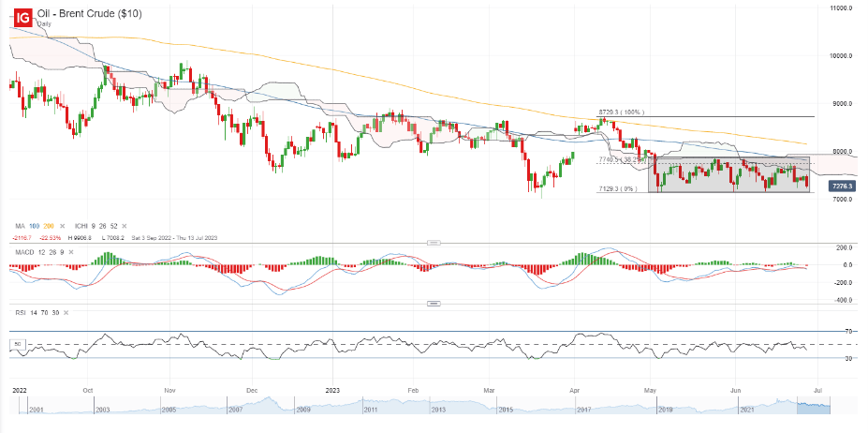Click the -2116.7 change value
This screenshot has height=433, width=868.
pos(22,237)
